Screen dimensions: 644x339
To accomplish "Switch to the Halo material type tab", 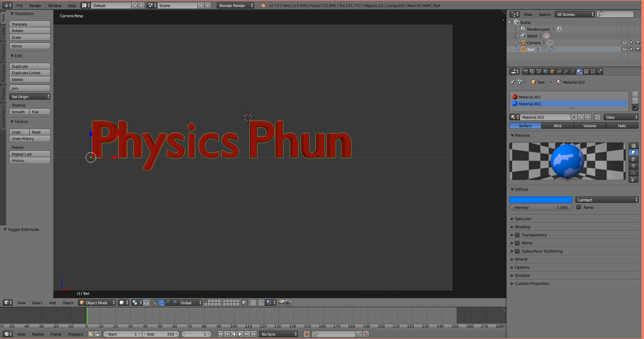I will 622,125.
